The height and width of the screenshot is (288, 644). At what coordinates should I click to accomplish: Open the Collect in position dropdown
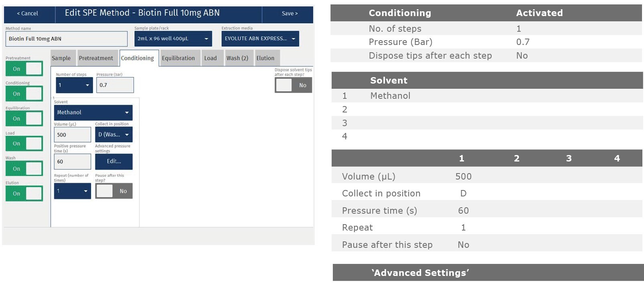(x=113, y=135)
